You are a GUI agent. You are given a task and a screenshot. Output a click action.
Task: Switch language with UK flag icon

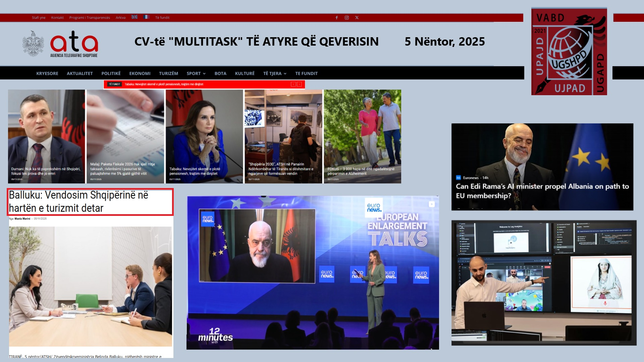pyautogui.click(x=135, y=17)
